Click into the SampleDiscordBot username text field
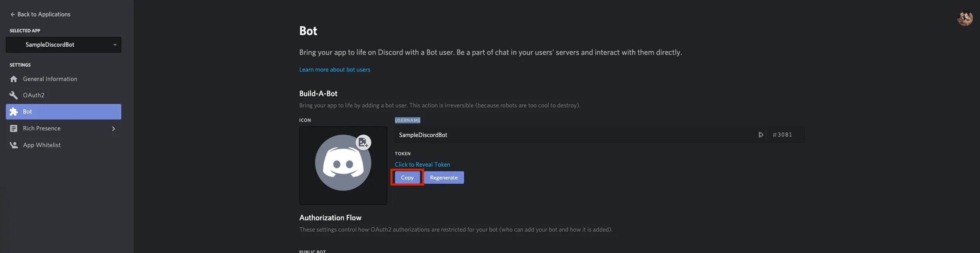The image size is (980, 253). (x=573, y=135)
